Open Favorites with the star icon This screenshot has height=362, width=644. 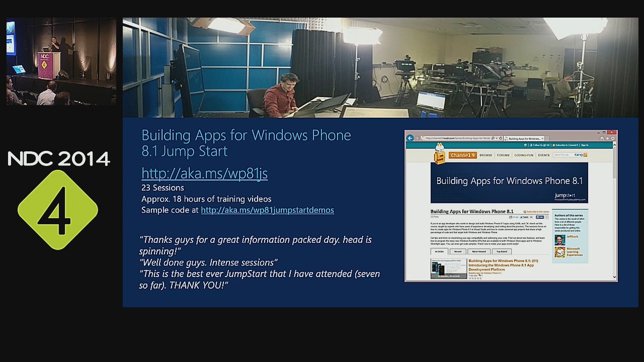click(x=607, y=138)
